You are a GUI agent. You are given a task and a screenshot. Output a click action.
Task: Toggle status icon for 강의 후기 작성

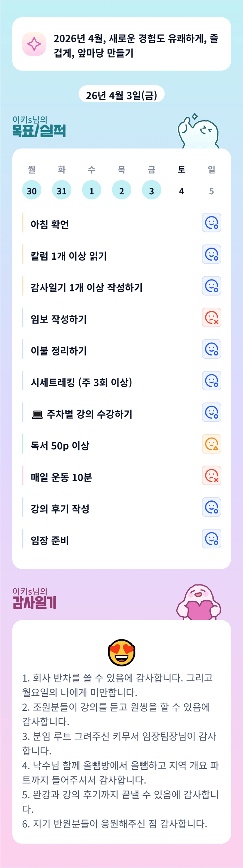[211, 507]
